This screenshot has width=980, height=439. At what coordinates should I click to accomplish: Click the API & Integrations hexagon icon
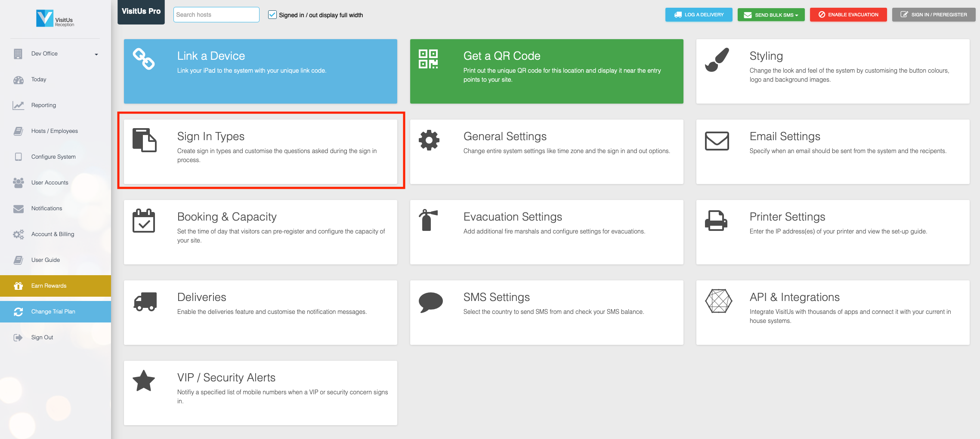pos(718,301)
